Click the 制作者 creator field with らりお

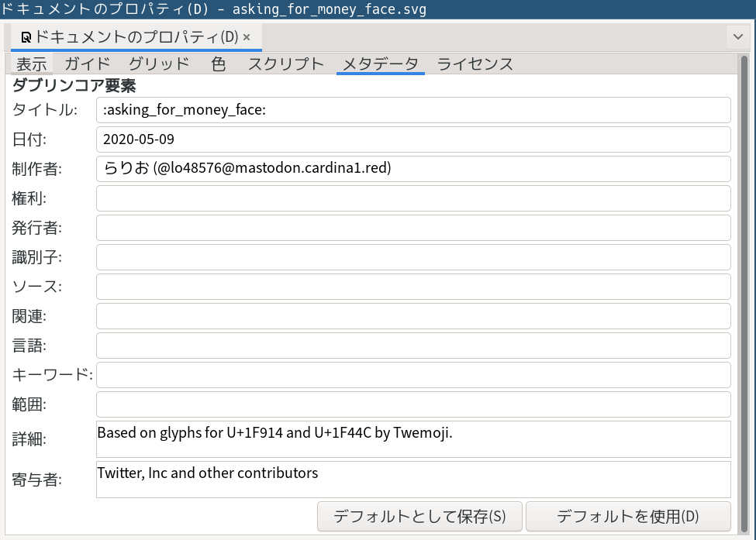(413, 169)
